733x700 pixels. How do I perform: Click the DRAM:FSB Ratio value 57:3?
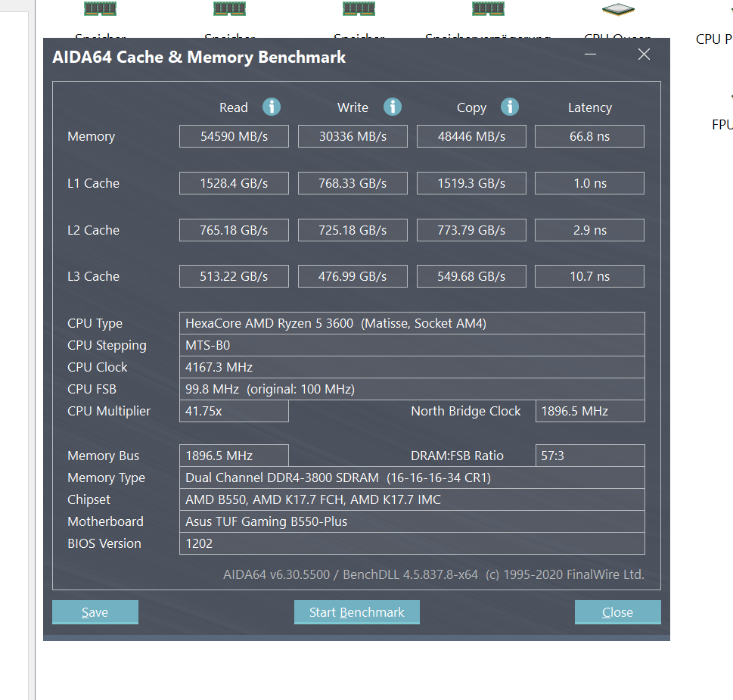tap(590, 456)
